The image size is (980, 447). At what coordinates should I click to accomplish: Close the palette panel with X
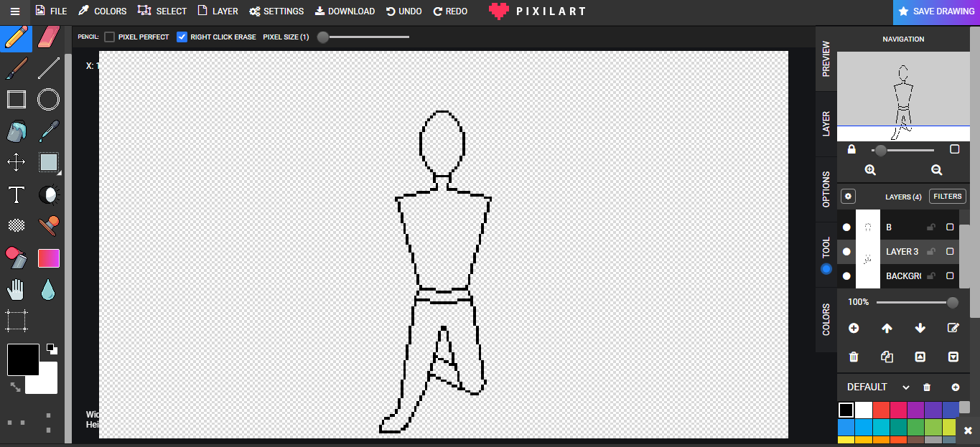[968, 430]
